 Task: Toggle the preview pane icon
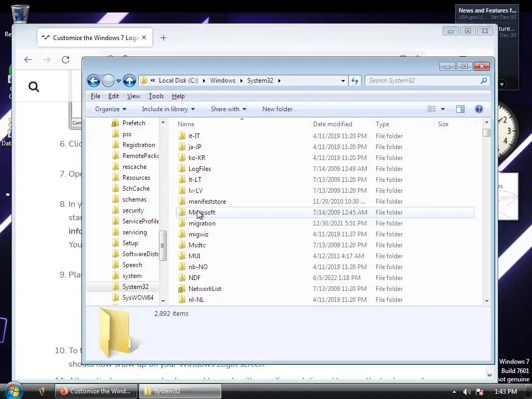pyautogui.click(x=460, y=109)
